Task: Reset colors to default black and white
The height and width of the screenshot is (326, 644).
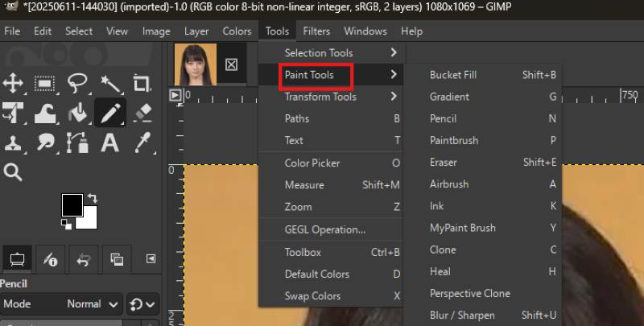Action: (x=66, y=225)
